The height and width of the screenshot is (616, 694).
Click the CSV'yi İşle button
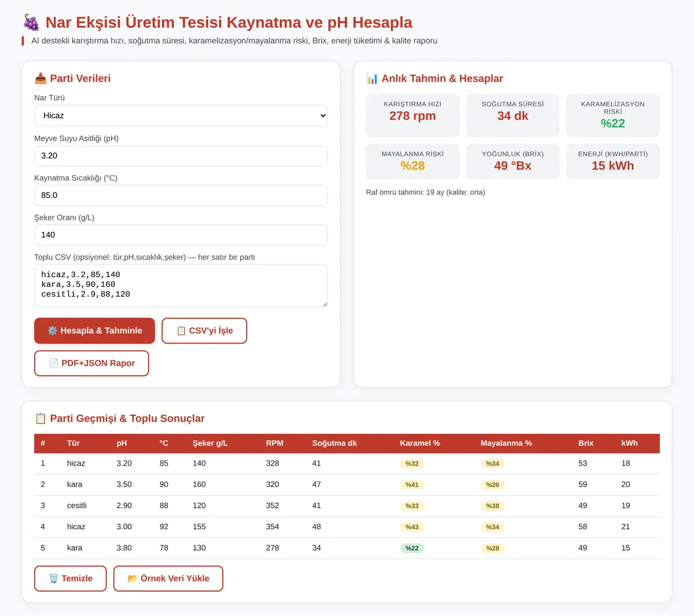tap(204, 331)
